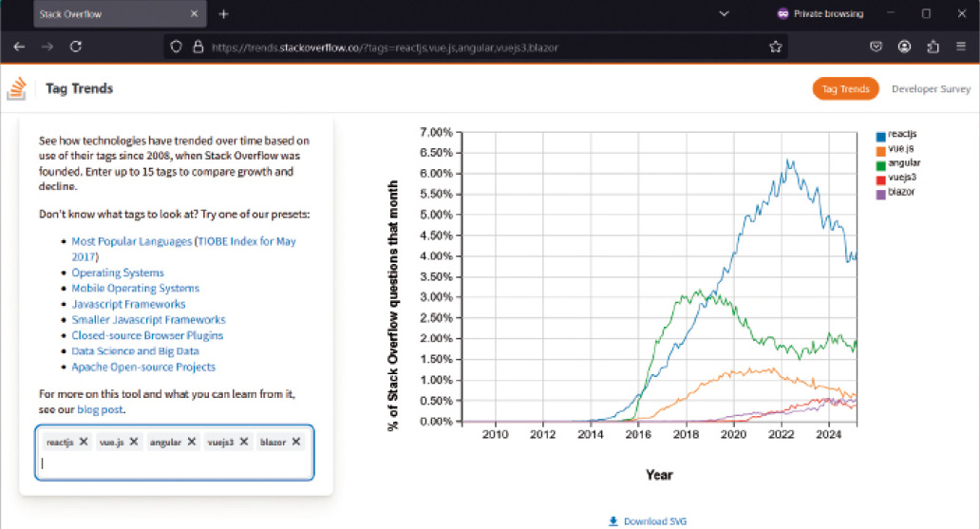Viewport: 980px width, 529px height.
Task: Click the orange vue.js legend swatch
Action: pyautogui.click(x=880, y=151)
